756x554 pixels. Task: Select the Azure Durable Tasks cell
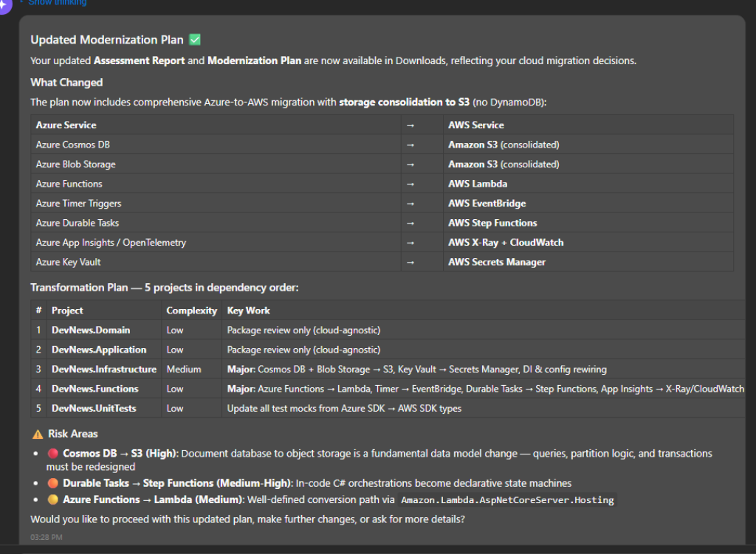click(216, 223)
